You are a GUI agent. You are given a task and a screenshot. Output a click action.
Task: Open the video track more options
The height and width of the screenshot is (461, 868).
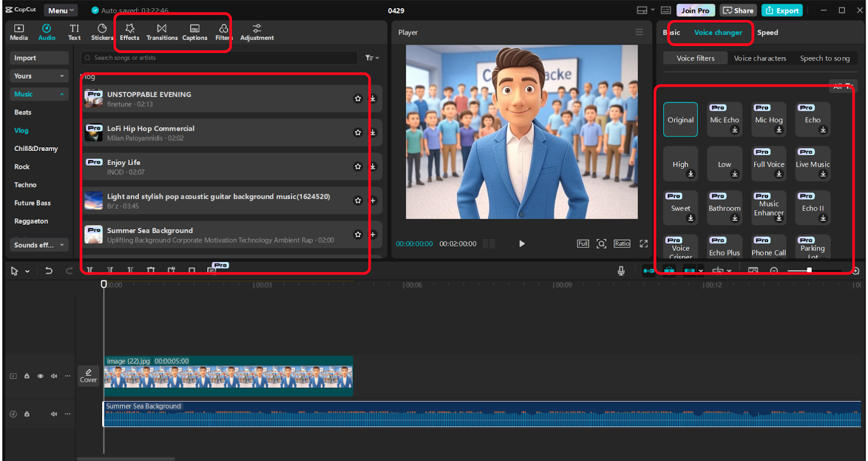[x=67, y=376]
